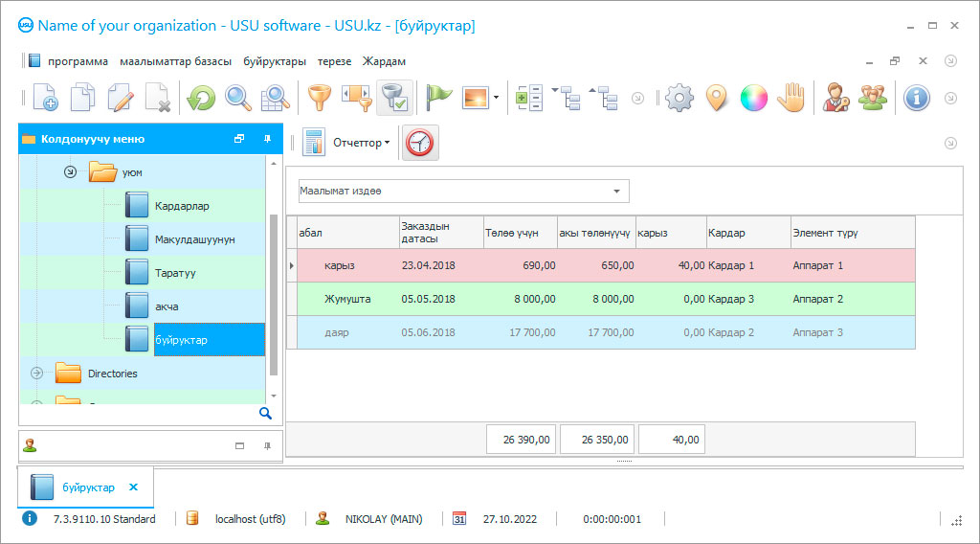This screenshot has height=544, width=980.
Task: Click the orange Filter funnel icon
Action: [x=320, y=98]
